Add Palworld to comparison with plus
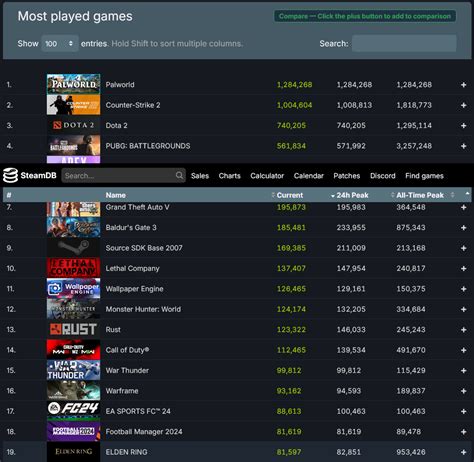 tap(463, 85)
